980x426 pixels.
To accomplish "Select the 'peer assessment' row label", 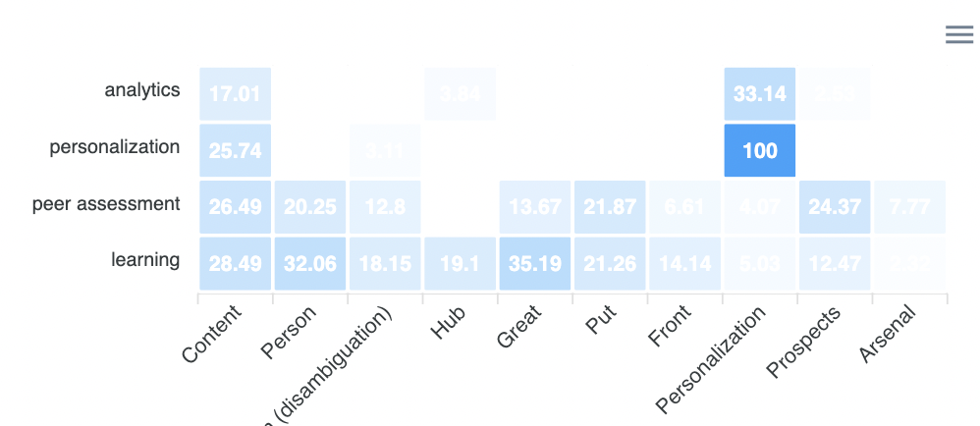I will pyautogui.click(x=106, y=204).
